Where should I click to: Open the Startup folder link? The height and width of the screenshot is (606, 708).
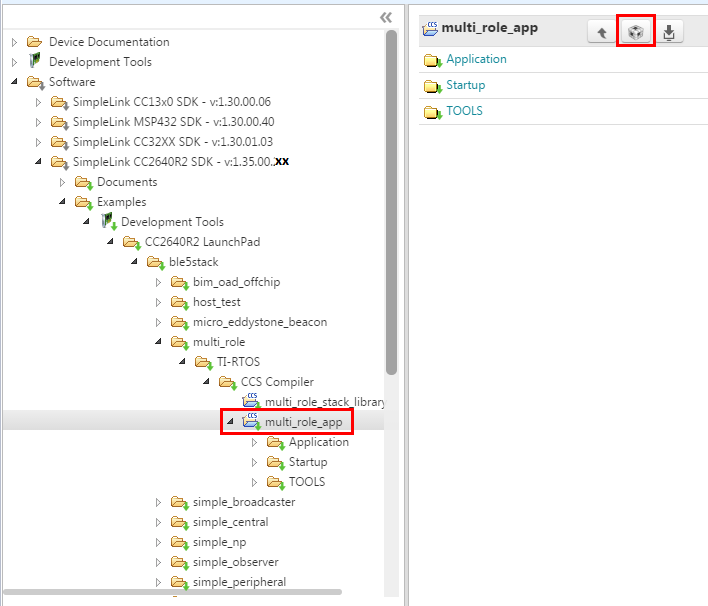(x=465, y=85)
